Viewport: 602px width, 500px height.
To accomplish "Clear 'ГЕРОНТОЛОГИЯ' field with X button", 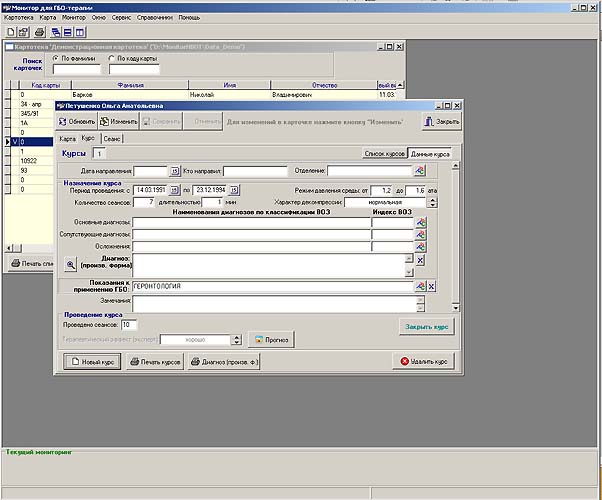I will click(432, 286).
